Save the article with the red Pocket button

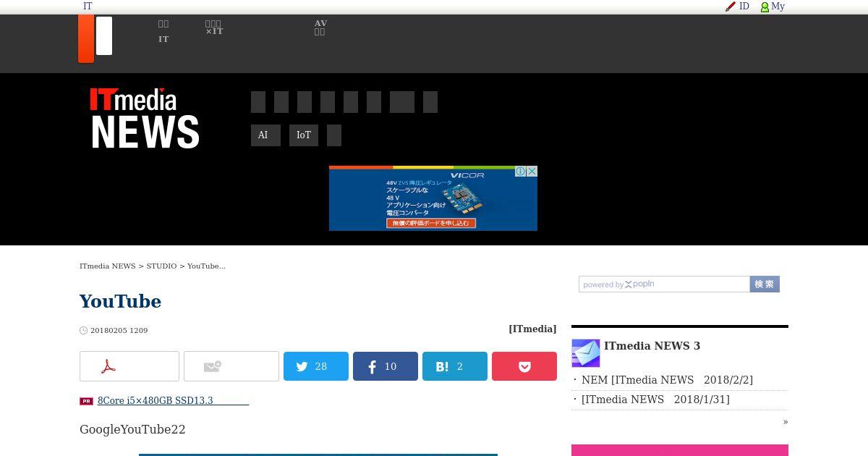click(x=524, y=366)
